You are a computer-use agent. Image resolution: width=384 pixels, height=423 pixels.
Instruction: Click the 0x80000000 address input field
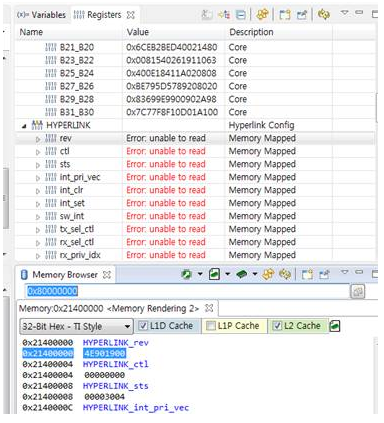click(187, 291)
